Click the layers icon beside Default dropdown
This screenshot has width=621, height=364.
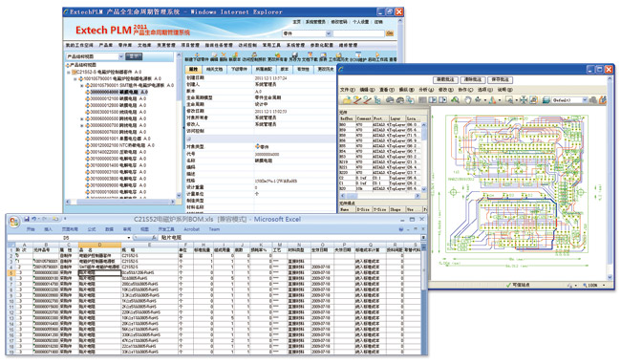(546, 99)
